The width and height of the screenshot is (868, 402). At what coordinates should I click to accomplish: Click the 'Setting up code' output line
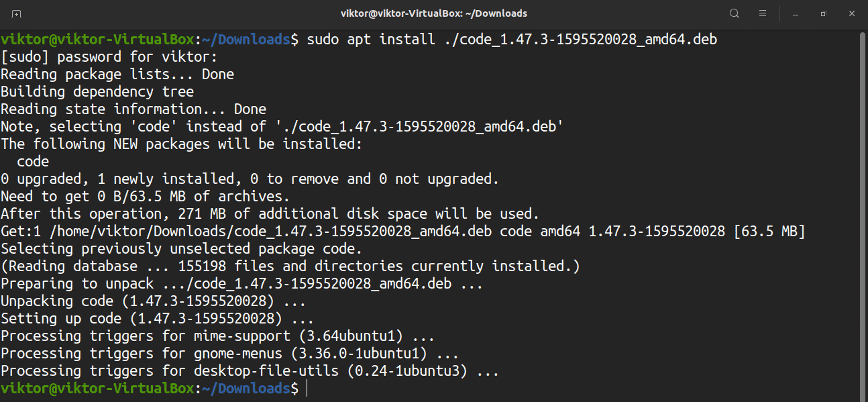tap(157, 319)
